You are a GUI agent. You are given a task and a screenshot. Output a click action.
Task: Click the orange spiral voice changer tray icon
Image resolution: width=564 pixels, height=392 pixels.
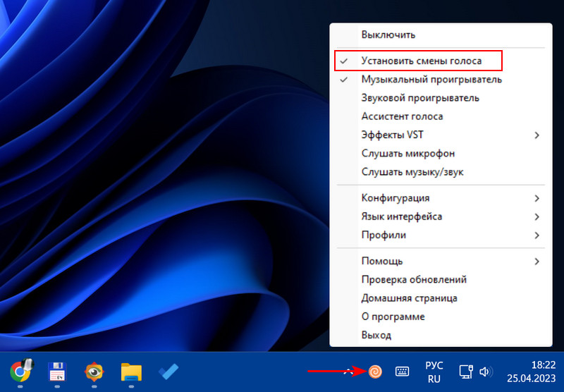pos(375,372)
